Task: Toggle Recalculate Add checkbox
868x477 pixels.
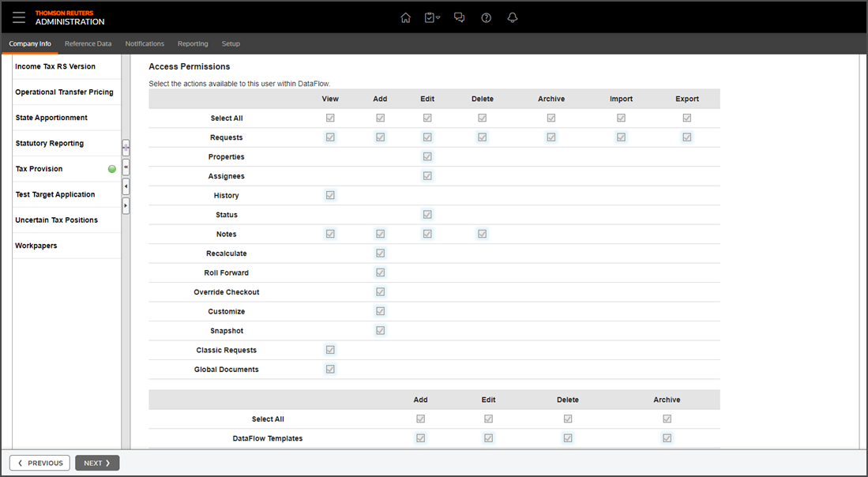Action: pos(381,254)
